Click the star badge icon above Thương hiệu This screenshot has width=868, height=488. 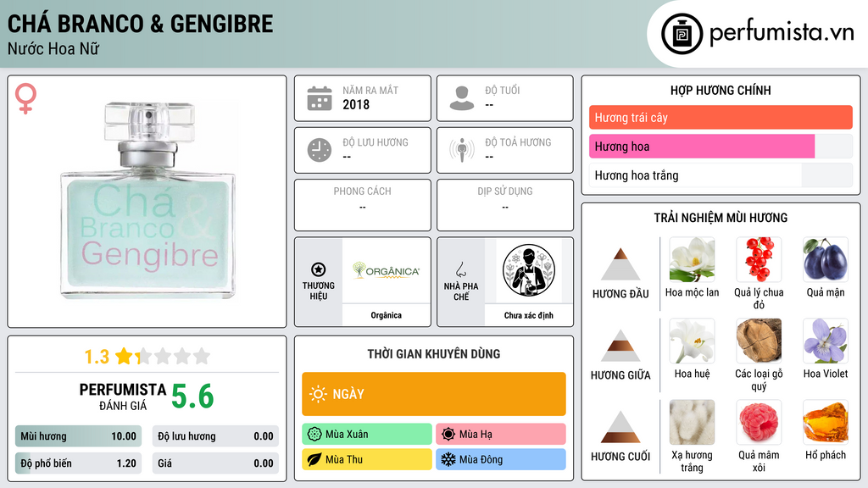319,269
